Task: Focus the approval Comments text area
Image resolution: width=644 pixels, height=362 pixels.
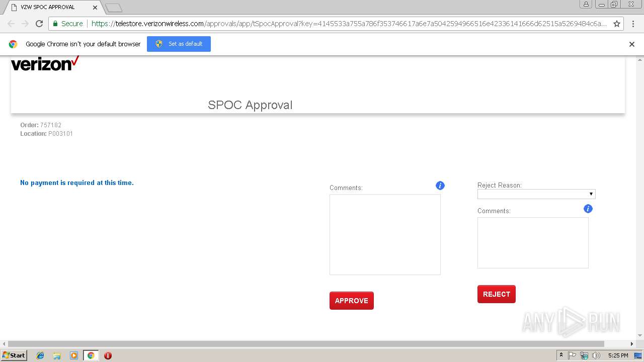Action: 385,234
